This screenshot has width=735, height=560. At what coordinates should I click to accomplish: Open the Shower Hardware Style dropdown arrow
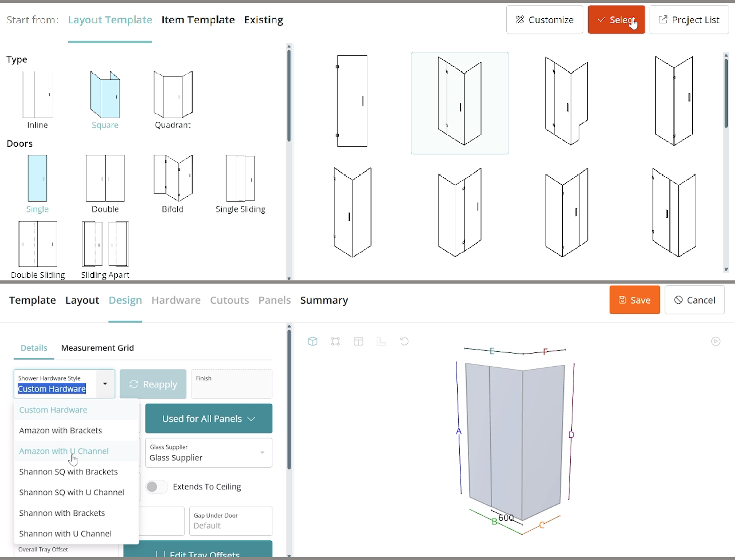coord(105,384)
